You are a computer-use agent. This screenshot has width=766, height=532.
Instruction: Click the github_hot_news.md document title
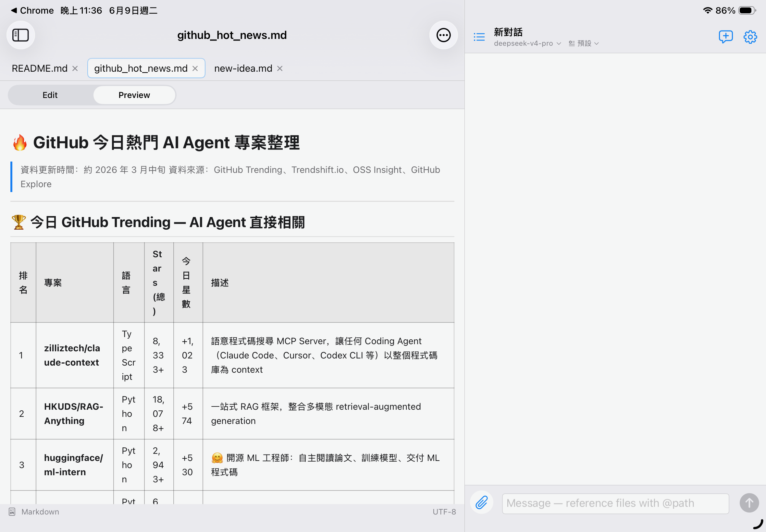pos(232,35)
